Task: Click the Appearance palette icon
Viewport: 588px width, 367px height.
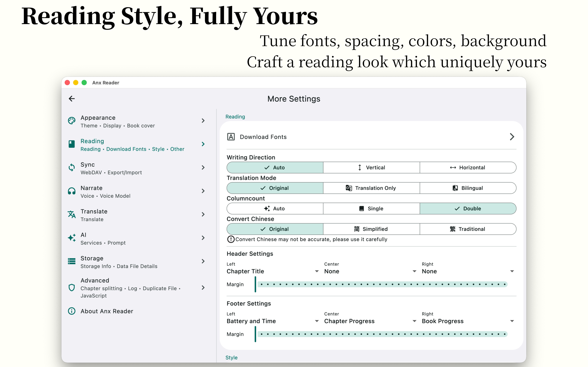Action: 72,121
